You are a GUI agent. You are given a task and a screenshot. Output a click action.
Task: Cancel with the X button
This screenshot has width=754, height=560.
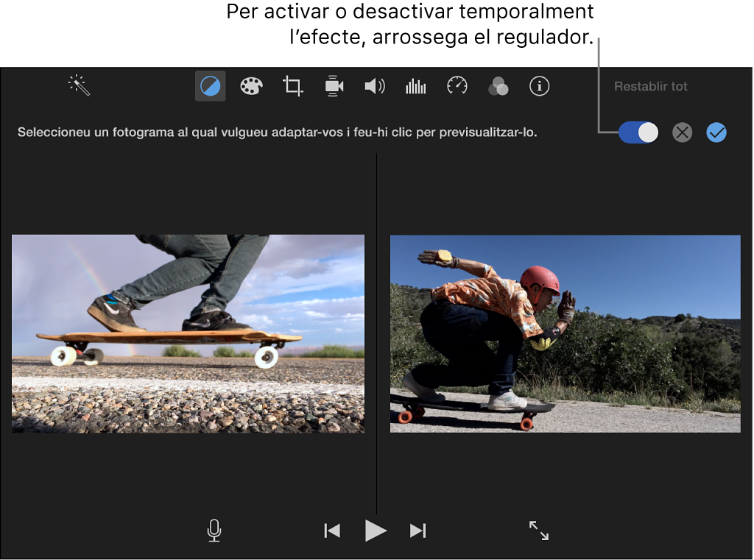click(x=682, y=132)
